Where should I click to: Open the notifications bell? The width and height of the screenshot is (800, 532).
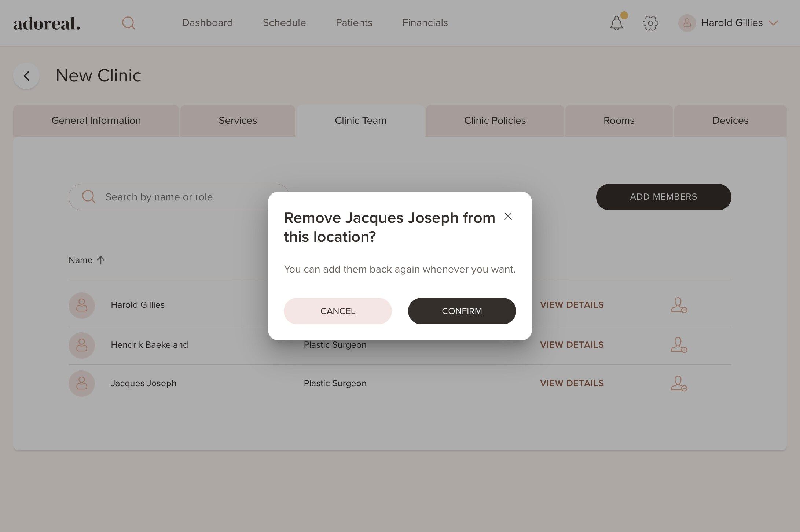616,23
